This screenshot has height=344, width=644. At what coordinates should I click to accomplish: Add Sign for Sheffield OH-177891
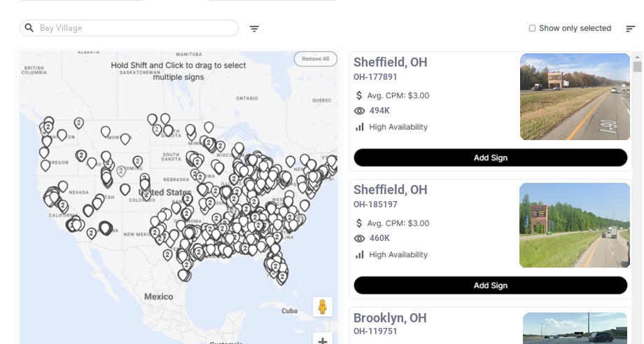tap(490, 158)
